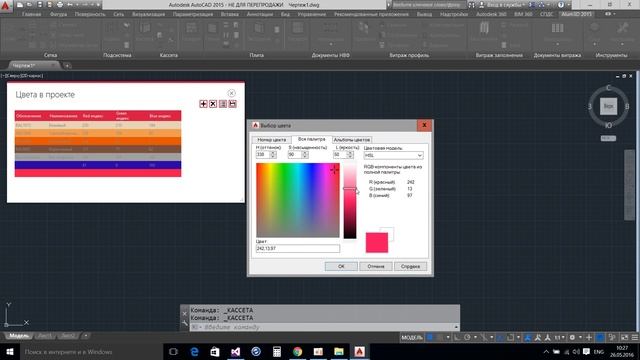The height and width of the screenshot is (360, 640).
Task: Click the add color plus icon
Action: pyautogui.click(x=203, y=104)
